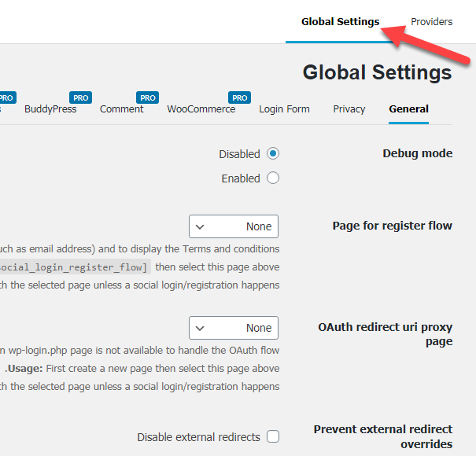Click the Debug mode label
Image resolution: width=476 pixels, height=456 pixels.
click(418, 153)
